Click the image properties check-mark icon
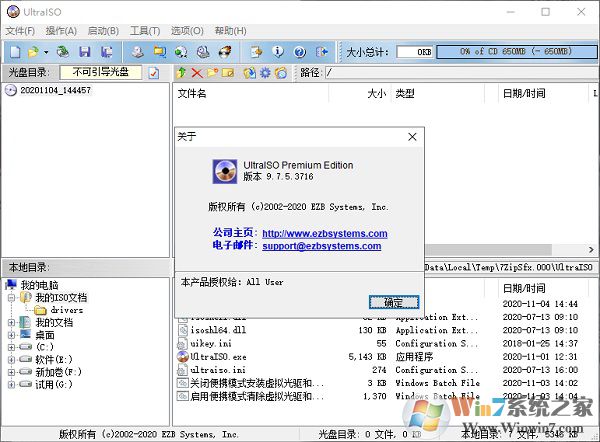Viewport: 600px width, 442px height. [154, 73]
